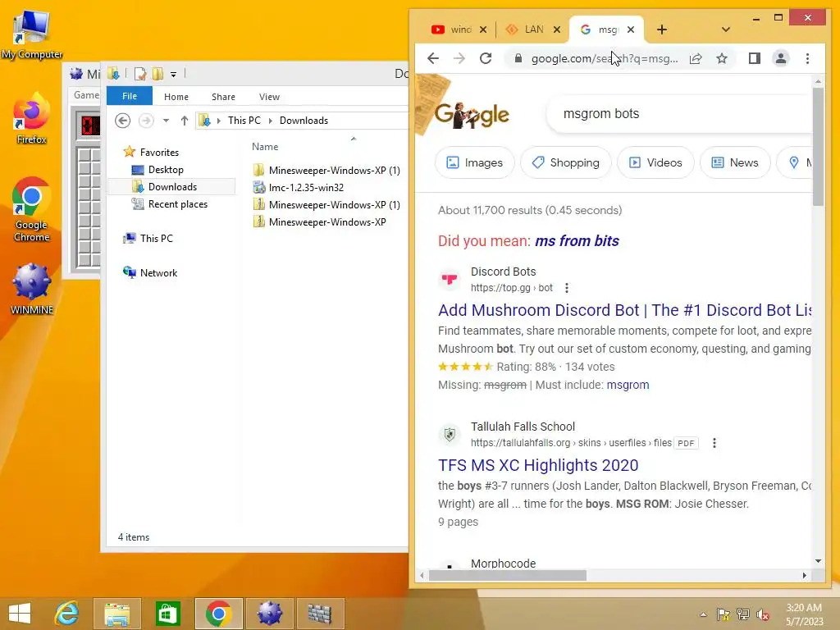Viewport: 840px width, 630px height.
Task: Open Game menu in Minesweeper window
Action: pyautogui.click(x=87, y=95)
